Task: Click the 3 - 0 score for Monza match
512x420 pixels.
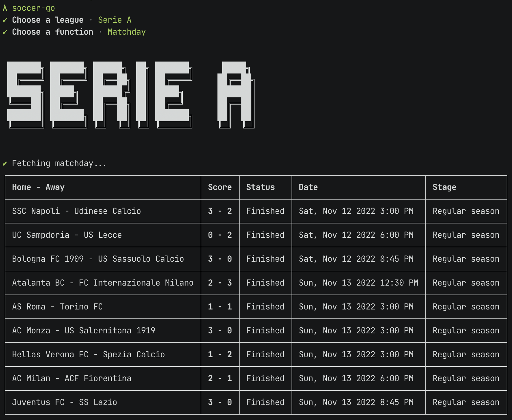Action: (x=220, y=331)
